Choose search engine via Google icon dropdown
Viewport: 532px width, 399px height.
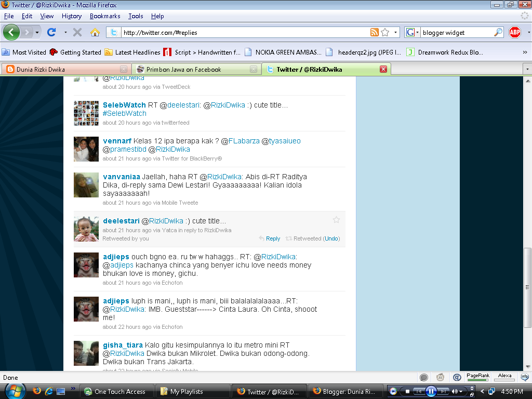click(413, 33)
